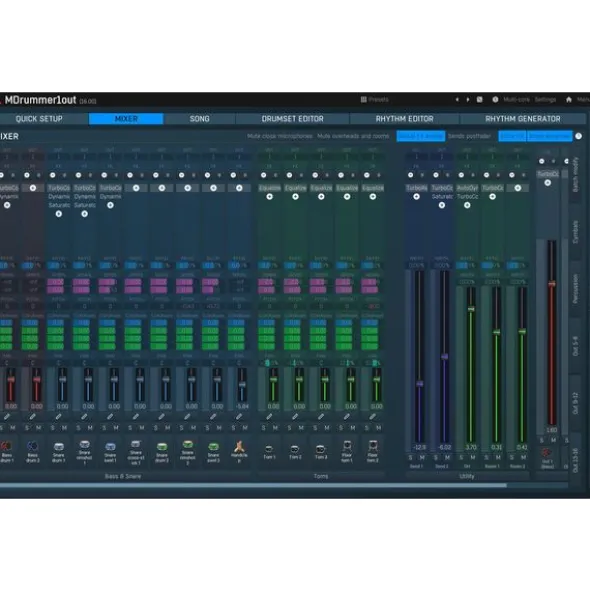590x591 pixels.
Task: Click the info icon next to Multi-core
Action: (495, 100)
